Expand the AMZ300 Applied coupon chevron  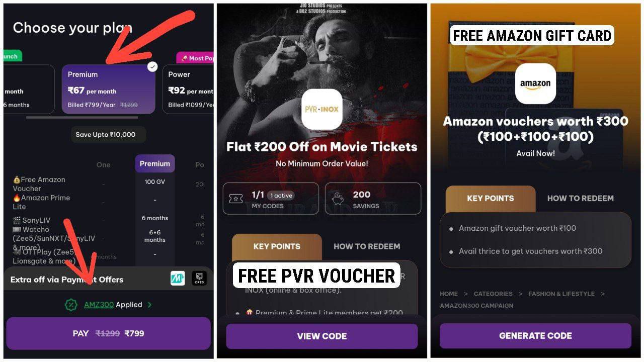pyautogui.click(x=150, y=305)
